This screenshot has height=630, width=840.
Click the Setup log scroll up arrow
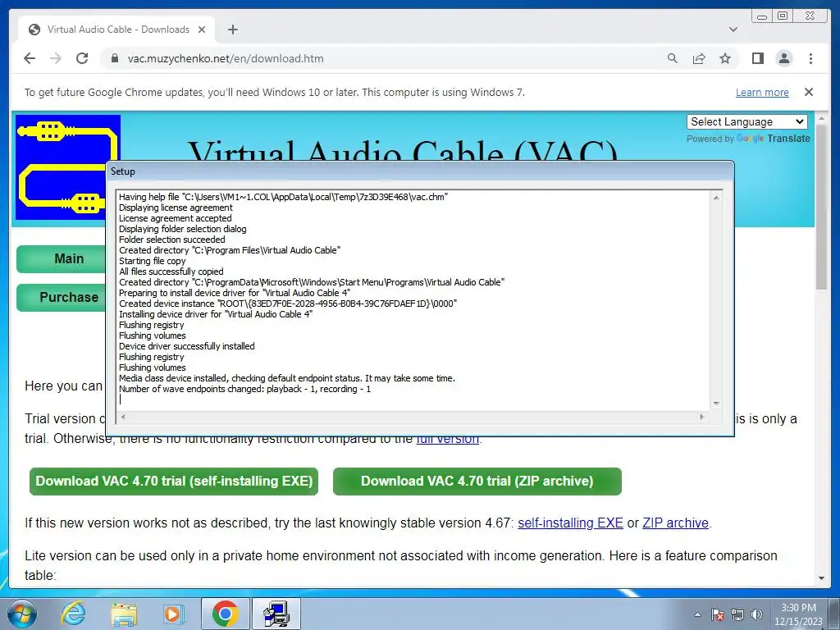(x=716, y=197)
